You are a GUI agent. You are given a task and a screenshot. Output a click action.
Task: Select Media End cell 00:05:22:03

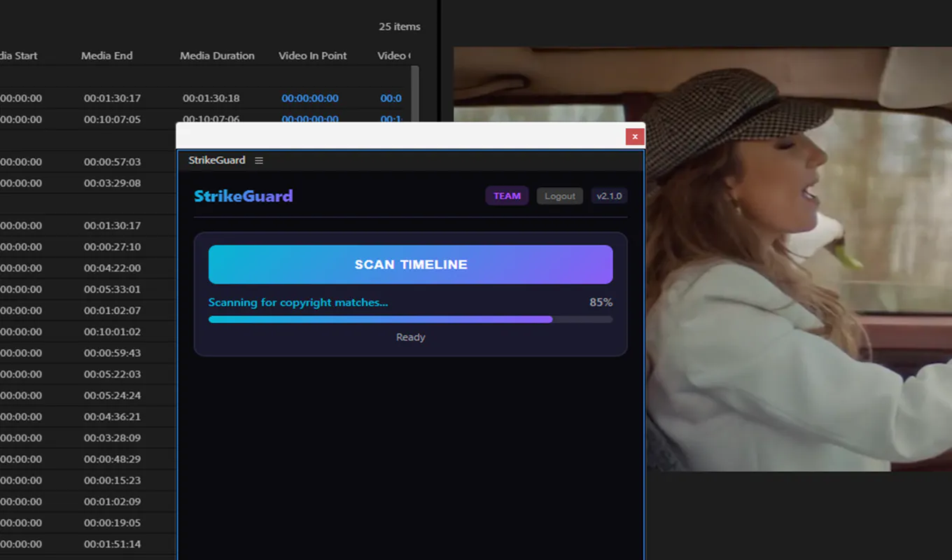[x=112, y=374]
